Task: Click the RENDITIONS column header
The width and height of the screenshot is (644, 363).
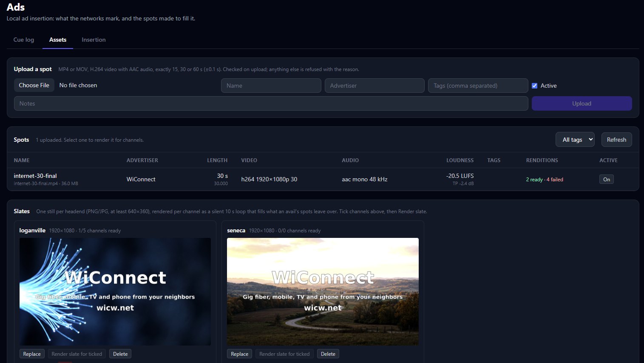Action: point(542,160)
